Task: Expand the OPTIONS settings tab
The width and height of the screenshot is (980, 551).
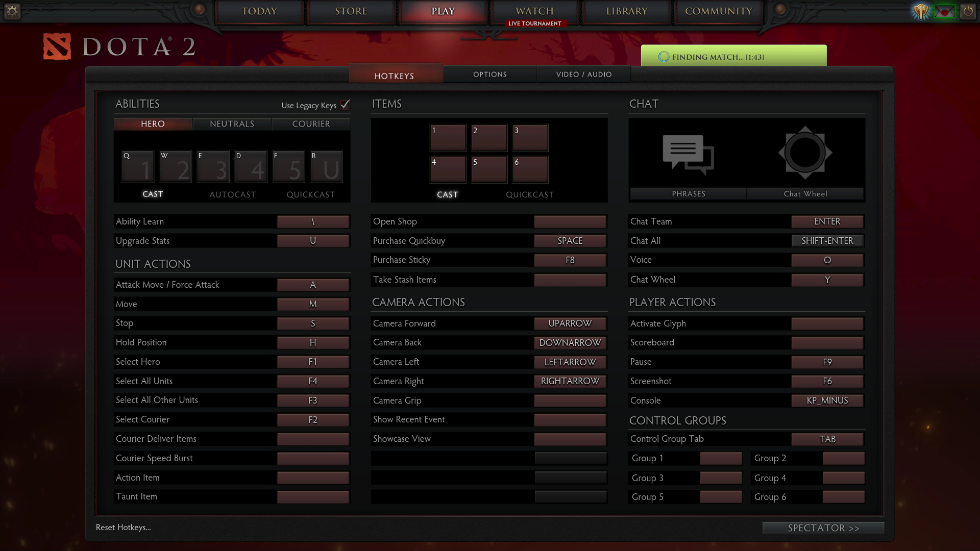Action: 489,74
